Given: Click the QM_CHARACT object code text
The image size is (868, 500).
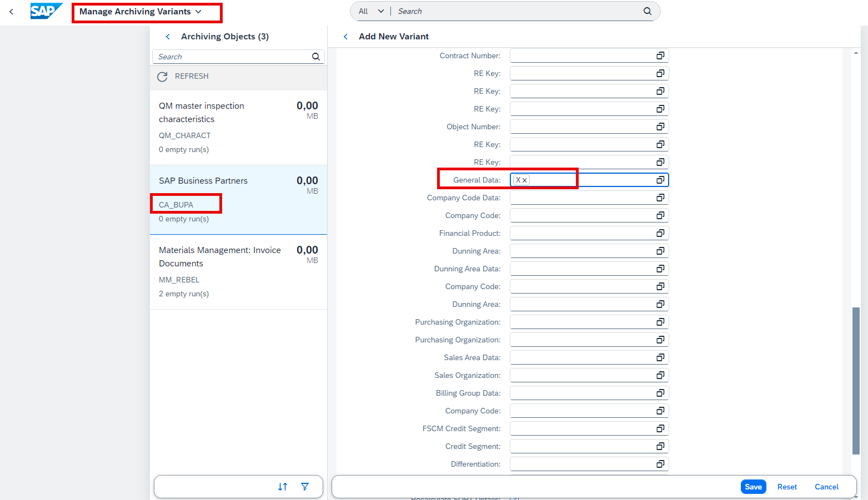Looking at the screenshot, I should [x=185, y=135].
